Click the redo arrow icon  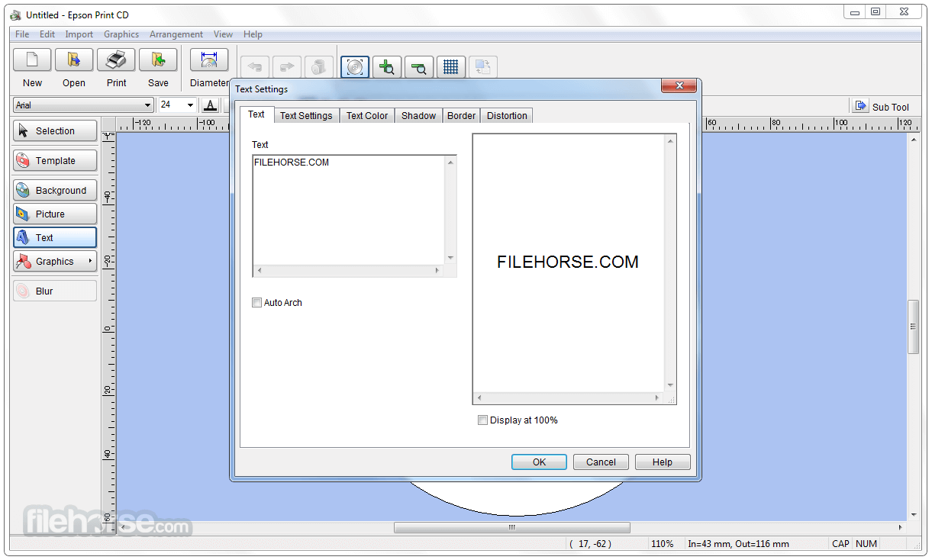pyautogui.click(x=287, y=67)
